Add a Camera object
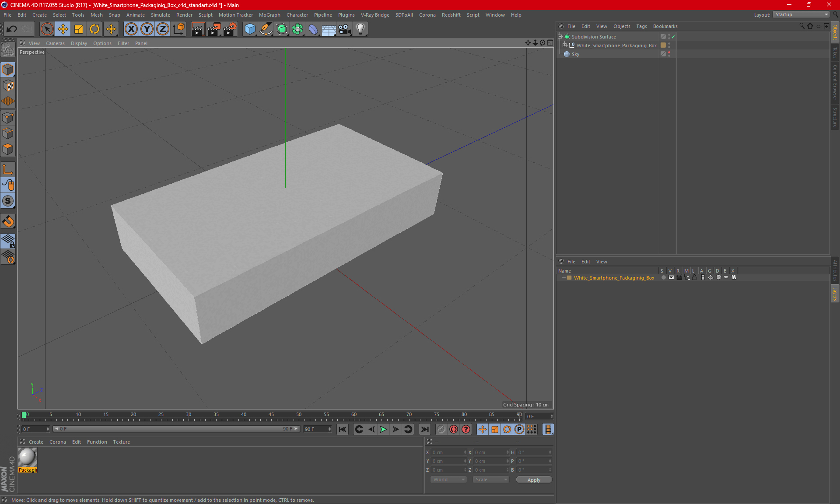This screenshot has width=840, height=504. click(x=345, y=29)
